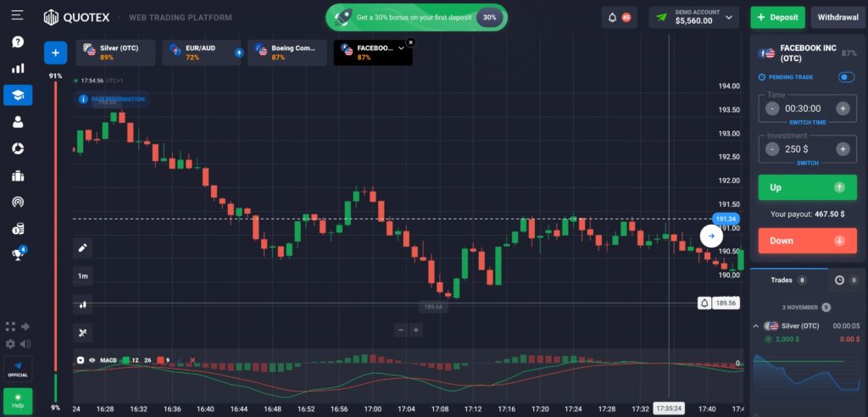868x417 pixels.
Task: Click the Pending Trade info icon
Action: [x=762, y=77]
